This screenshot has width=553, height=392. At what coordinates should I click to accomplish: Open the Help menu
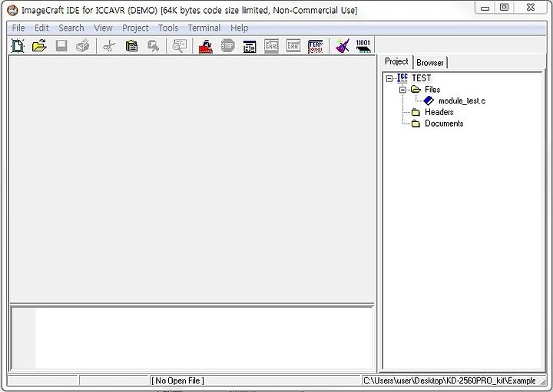pyautogui.click(x=239, y=28)
